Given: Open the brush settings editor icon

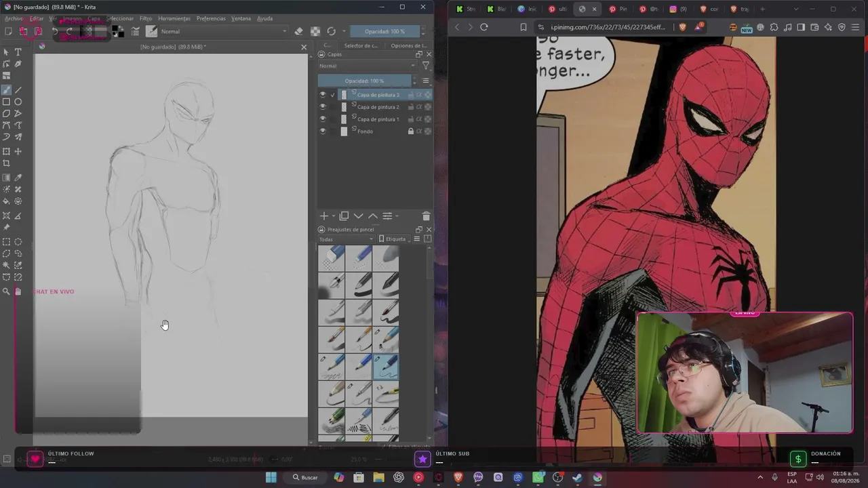Looking at the screenshot, I should 135,31.
